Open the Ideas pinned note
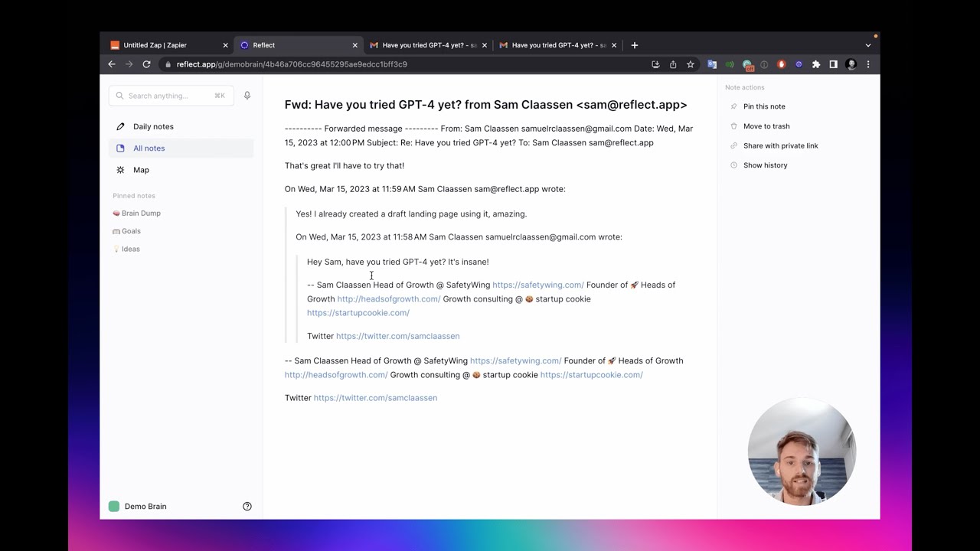The image size is (980, 551). tap(126, 249)
